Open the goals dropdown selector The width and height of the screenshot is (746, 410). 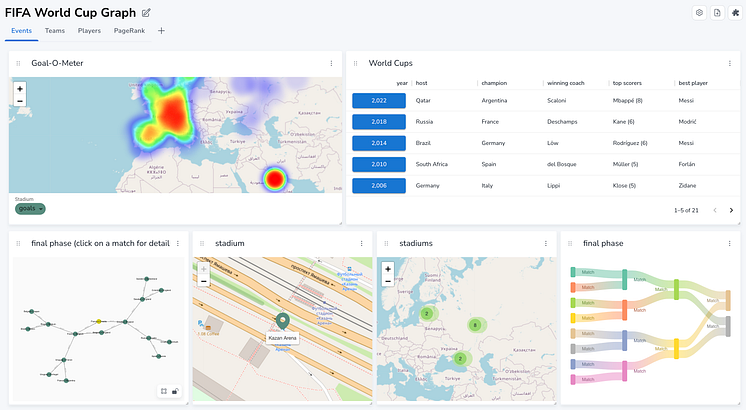[x=30, y=208]
